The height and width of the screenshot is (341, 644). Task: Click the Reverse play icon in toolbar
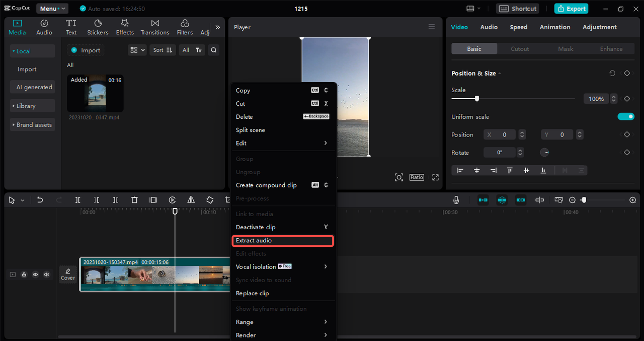172,200
